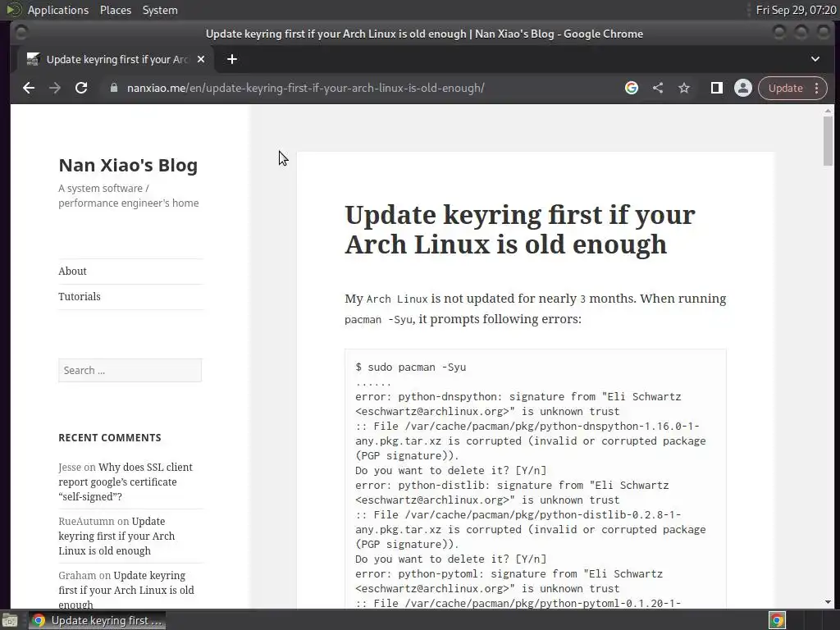This screenshot has height=630, width=840.
Task: View site security lock info
Action: coord(113,88)
